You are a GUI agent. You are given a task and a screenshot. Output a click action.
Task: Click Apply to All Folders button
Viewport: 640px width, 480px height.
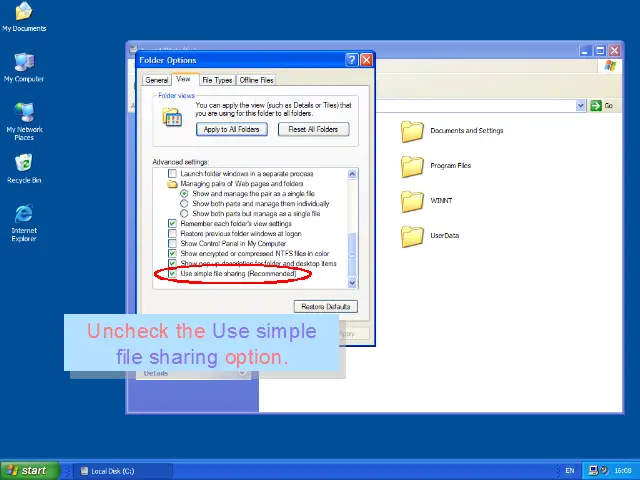pyautogui.click(x=231, y=129)
